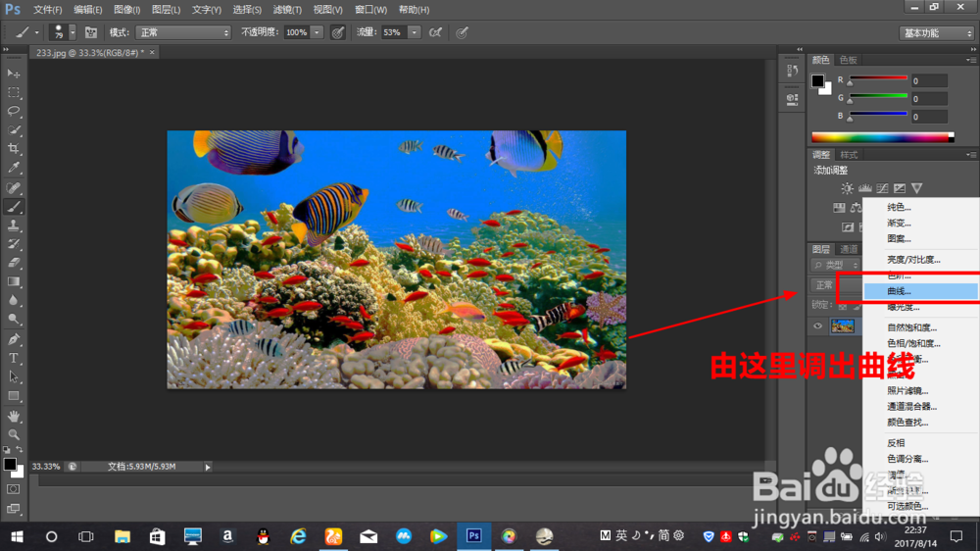This screenshot has width=980, height=551.
Task: Select the Quick Selection tool
Action: coord(13,130)
